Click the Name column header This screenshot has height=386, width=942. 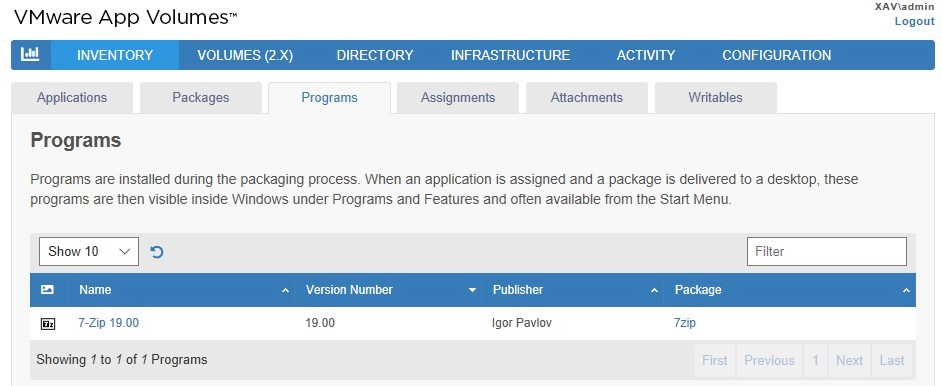point(181,290)
